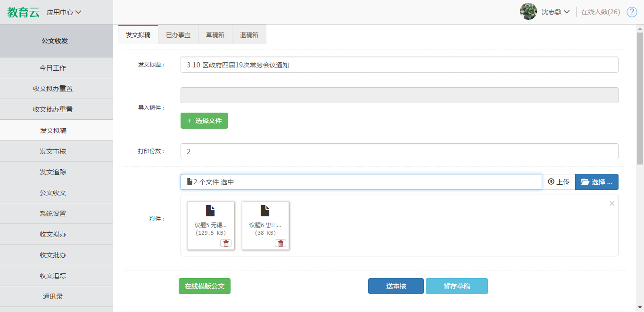Click the 教育云 logo
The height and width of the screenshot is (312, 644).
click(x=23, y=12)
